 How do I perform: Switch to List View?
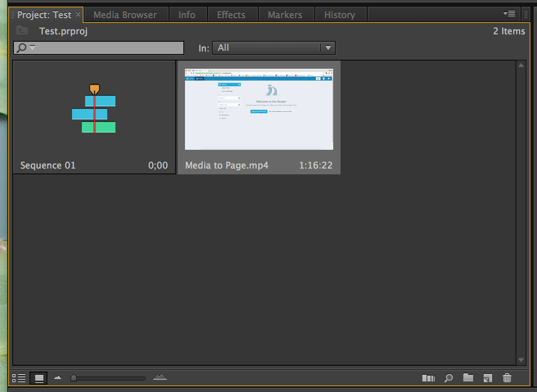pos(19,378)
